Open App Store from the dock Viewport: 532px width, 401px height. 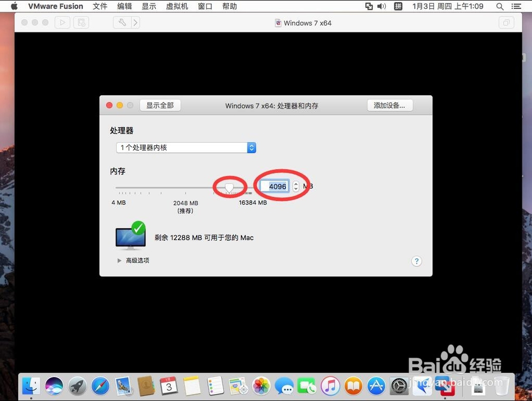376,386
